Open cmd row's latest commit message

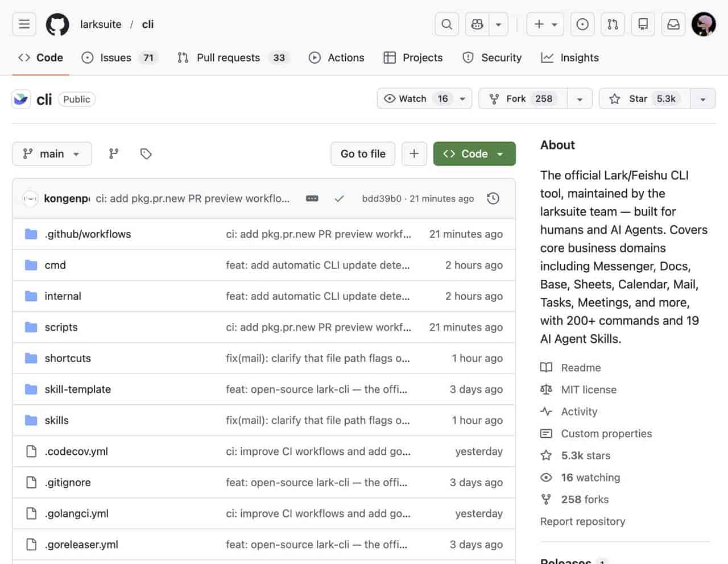point(317,265)
